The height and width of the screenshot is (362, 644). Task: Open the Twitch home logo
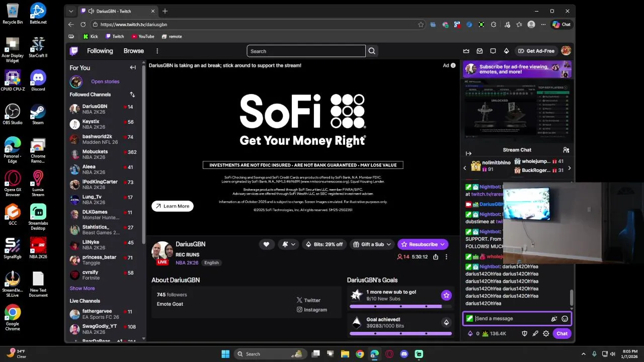click(74, 51)
